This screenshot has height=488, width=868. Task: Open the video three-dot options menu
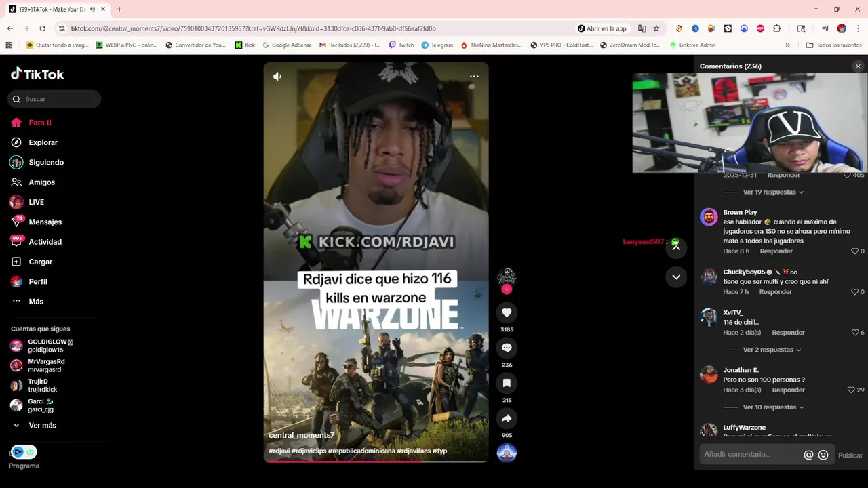(x=474, y=77)
